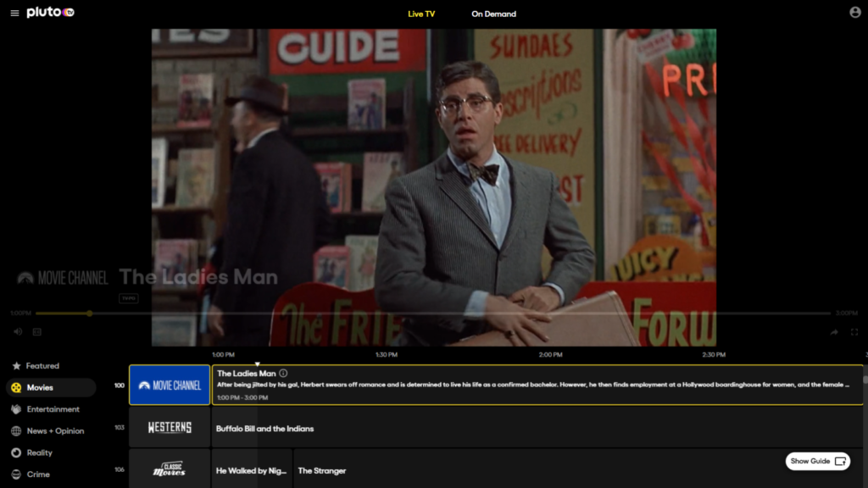Click The Ladies Man description text
The image size is (868, 488).
tap(532, 385)
